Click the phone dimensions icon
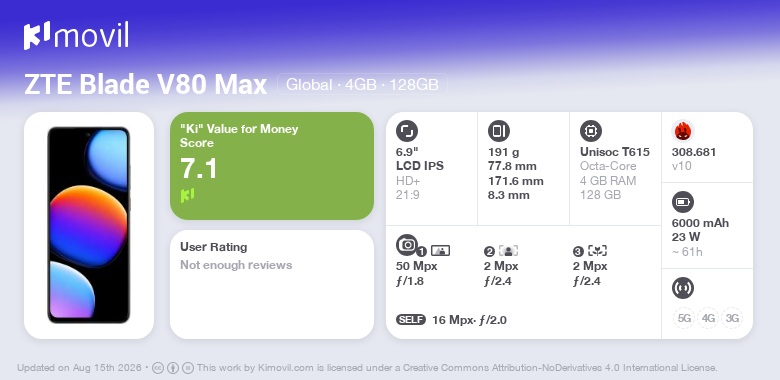 coord(499,131)
